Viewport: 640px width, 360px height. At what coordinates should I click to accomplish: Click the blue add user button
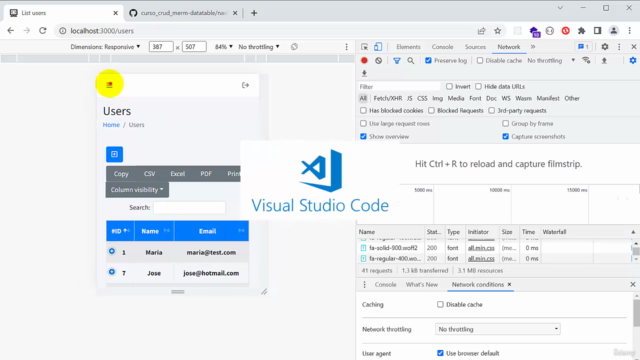click(114, 154)
